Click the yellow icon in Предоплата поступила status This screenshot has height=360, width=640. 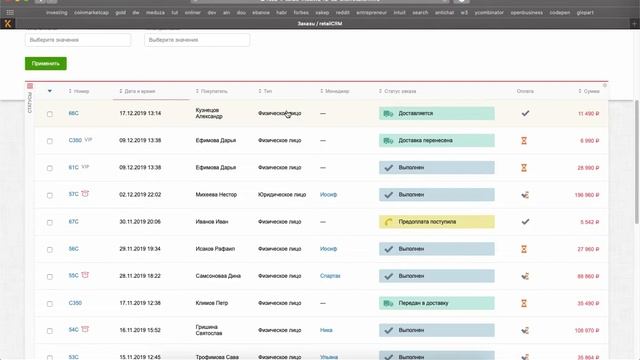(388, 222)
